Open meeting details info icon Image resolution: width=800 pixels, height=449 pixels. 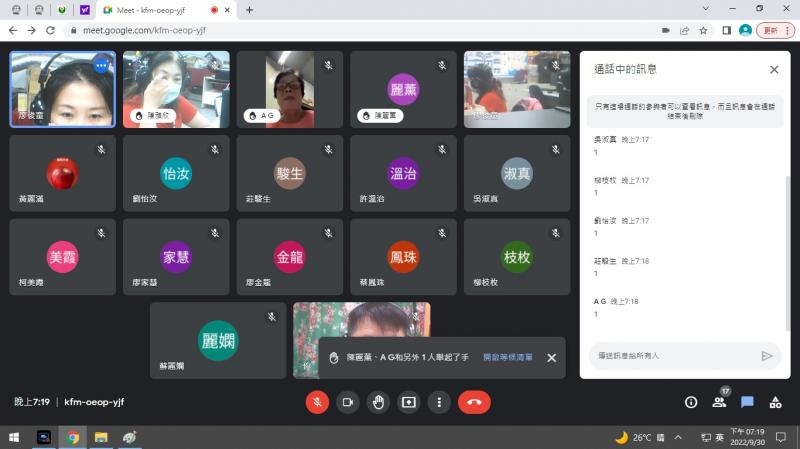[691, 402]
